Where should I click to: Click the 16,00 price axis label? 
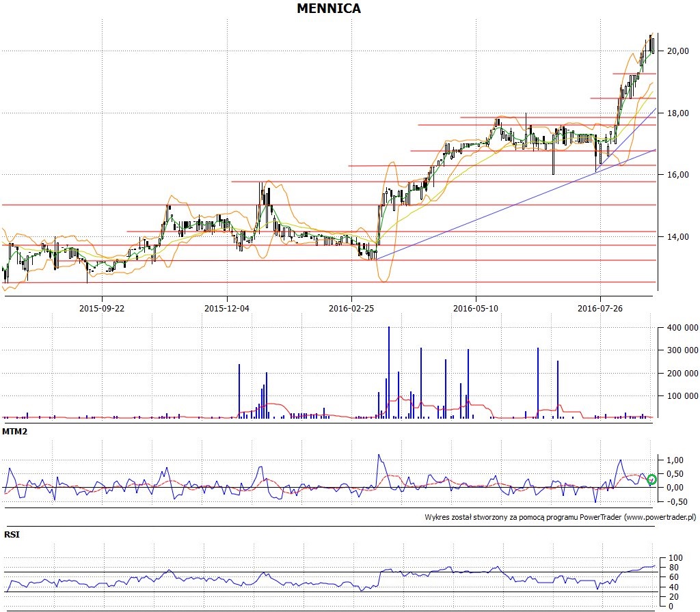click(x=677, y=175)
